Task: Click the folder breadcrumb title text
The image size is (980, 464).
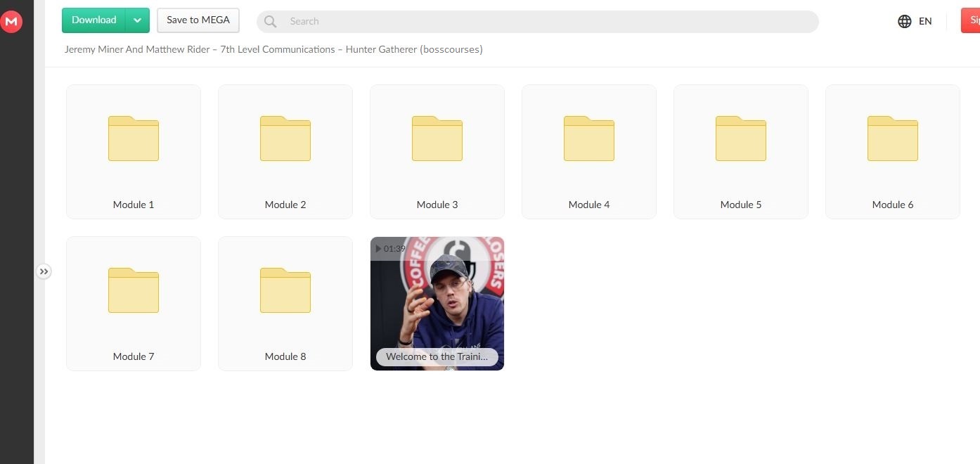Action: [273, 50]
